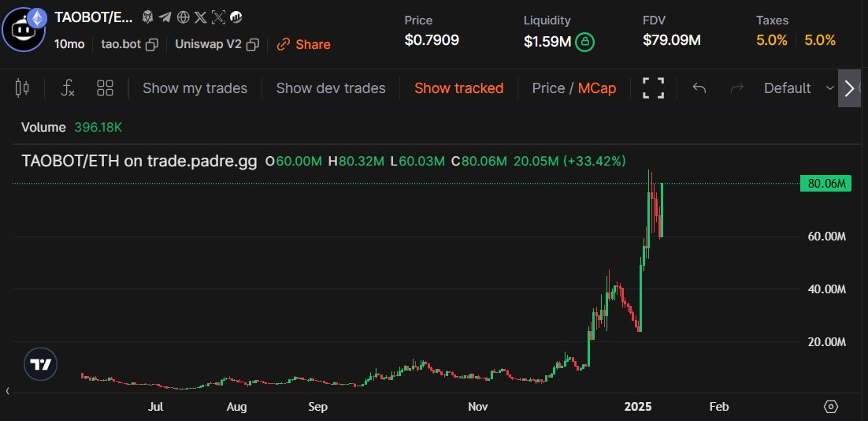Copy the tao.bot address icon

pos(152,44)
